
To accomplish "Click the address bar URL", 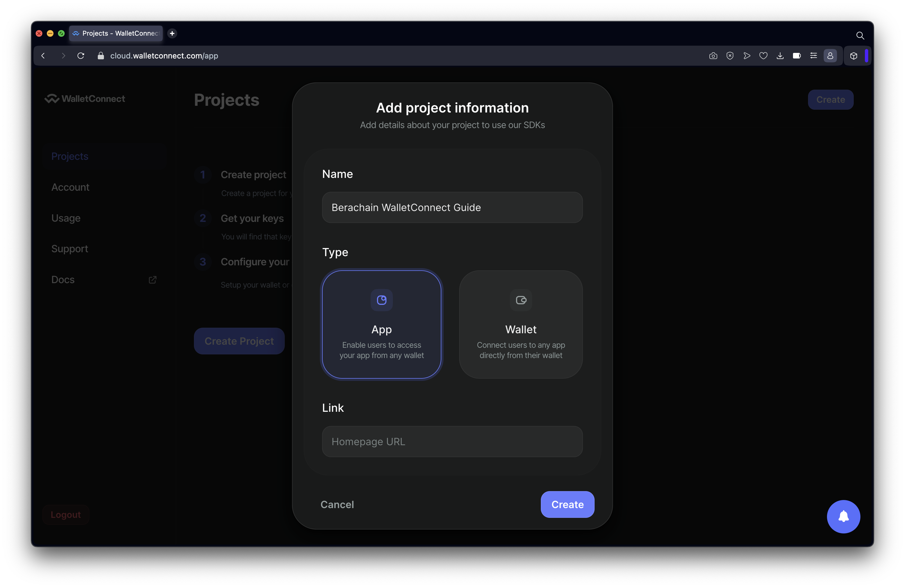I will click(164, 56).
